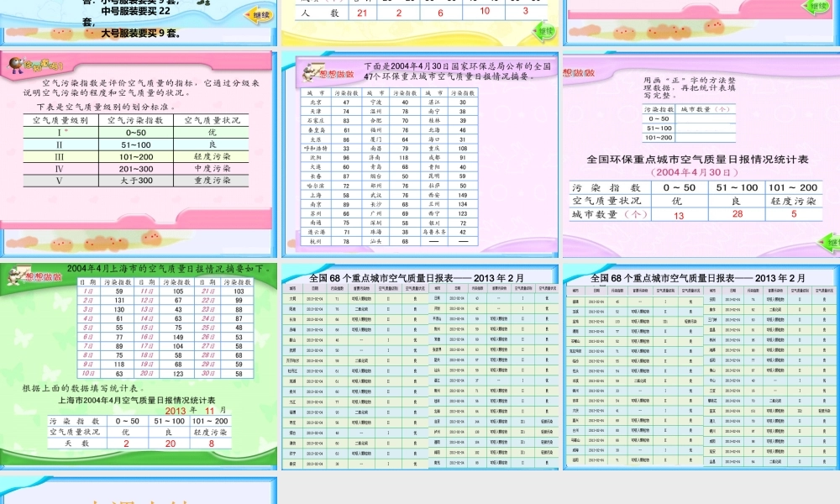The width and height of the screenshot is (840, 504).
Task: Open the partially visible slide in the last row
Action: pyautogui.click(x=139, y=490)
